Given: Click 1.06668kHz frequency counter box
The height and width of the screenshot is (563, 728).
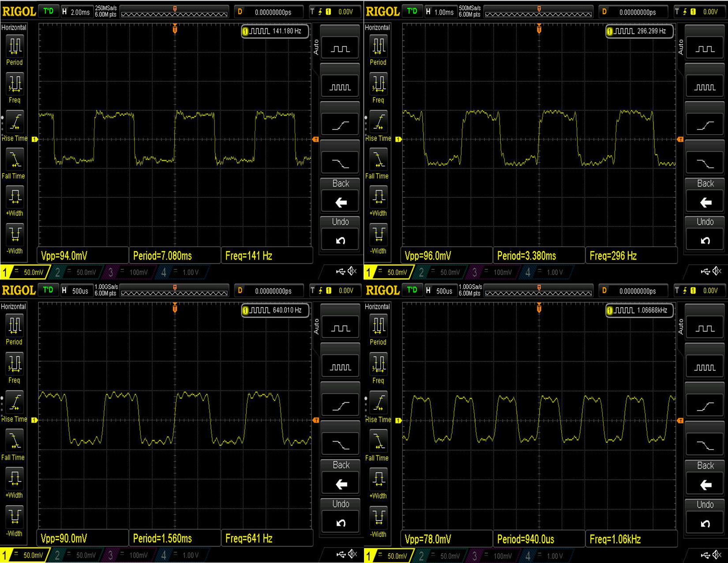Looking at the screenshot, I should coord(639,310).
